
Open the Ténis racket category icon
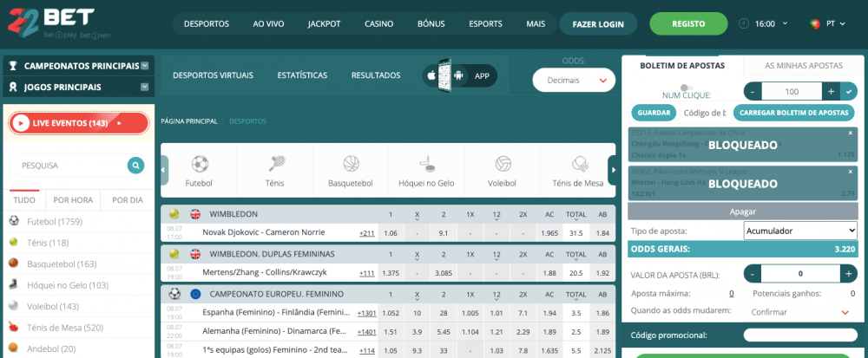(x=276, y=164)
